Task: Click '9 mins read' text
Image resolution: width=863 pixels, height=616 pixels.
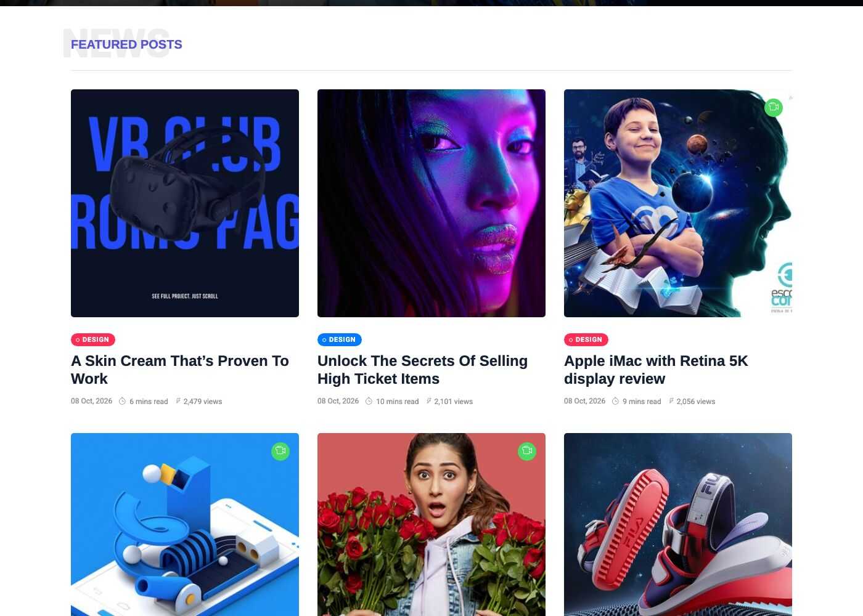Action: pyautogui.click(x=642, y=402)
